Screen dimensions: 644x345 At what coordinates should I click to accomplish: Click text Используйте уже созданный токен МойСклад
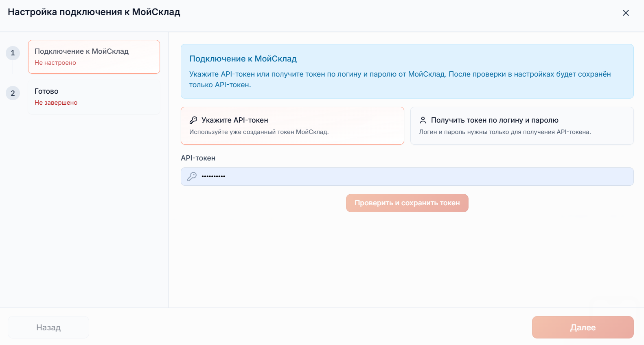click(259, 132)
